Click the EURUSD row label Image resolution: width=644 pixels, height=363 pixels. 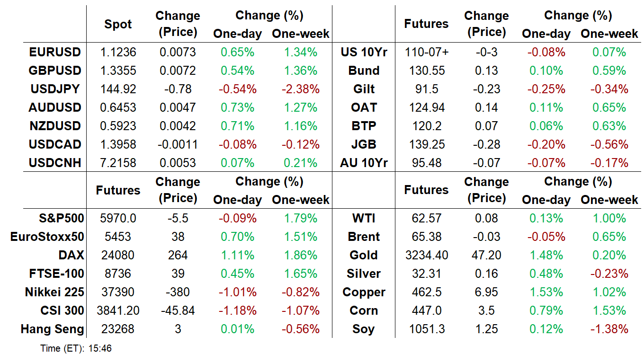55,52
